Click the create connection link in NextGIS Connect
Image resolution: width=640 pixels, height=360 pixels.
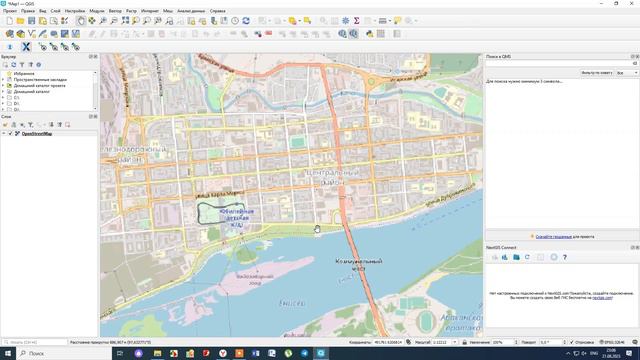coord(613,293)
